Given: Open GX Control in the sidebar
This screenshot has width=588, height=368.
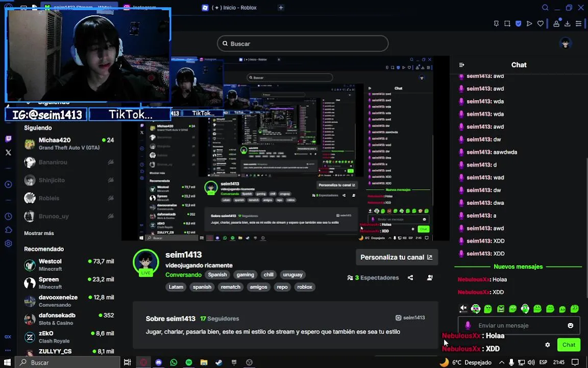Looking at the screenshot, I should point(8,336).
